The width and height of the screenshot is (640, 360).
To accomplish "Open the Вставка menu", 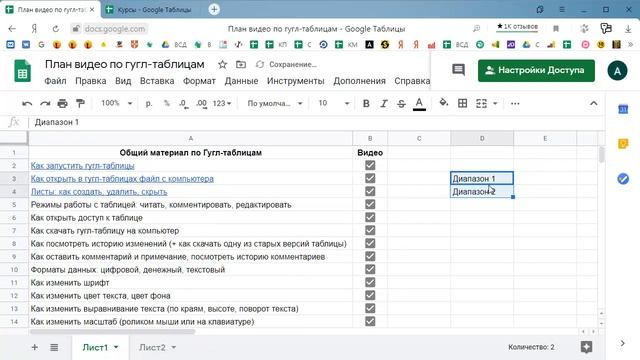I will coord(157,81).
